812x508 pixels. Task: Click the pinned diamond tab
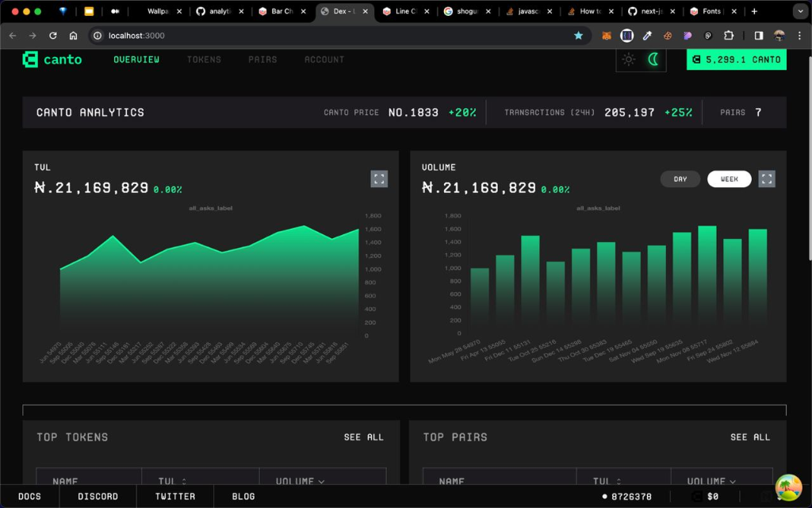(x=63, y=11)
